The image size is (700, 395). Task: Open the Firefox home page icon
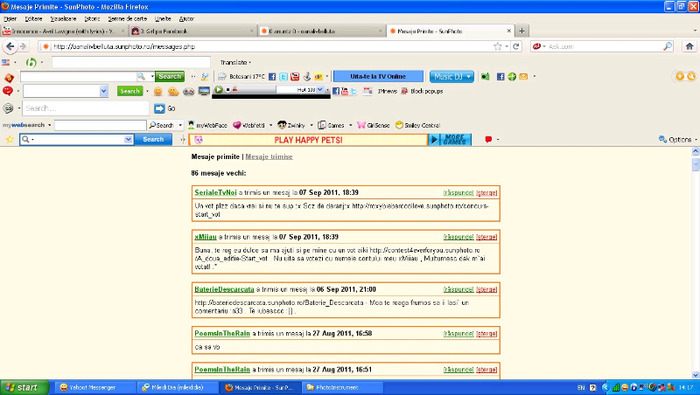[x=689, y=46]
